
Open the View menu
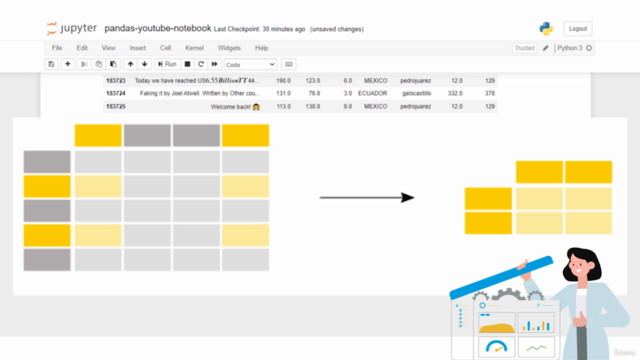coord(109,48)
